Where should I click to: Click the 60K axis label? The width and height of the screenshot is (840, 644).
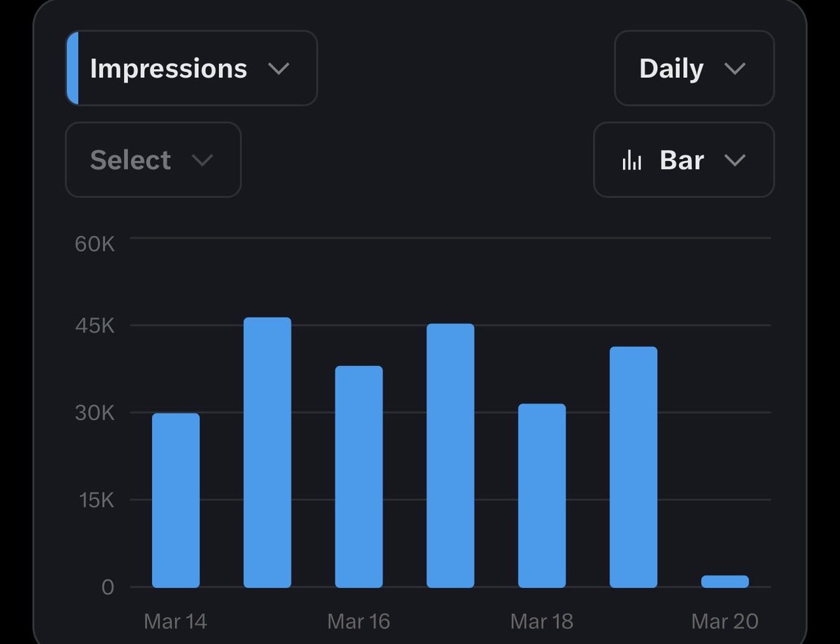94,244
